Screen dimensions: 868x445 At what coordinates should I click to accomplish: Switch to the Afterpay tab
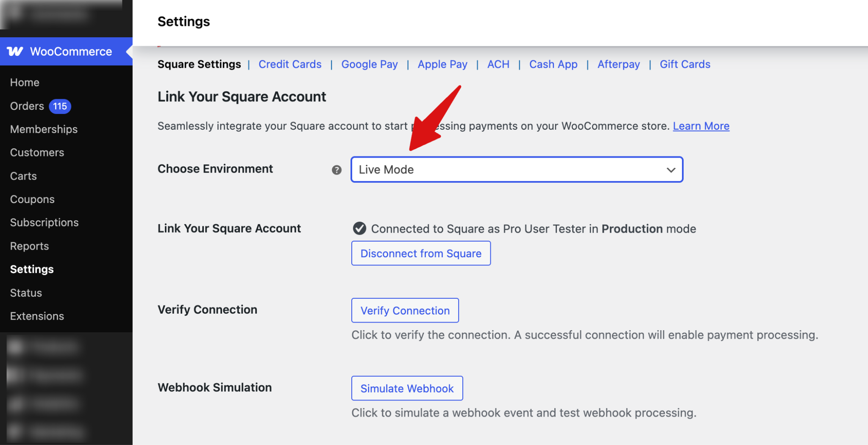[x=618, y=64]
